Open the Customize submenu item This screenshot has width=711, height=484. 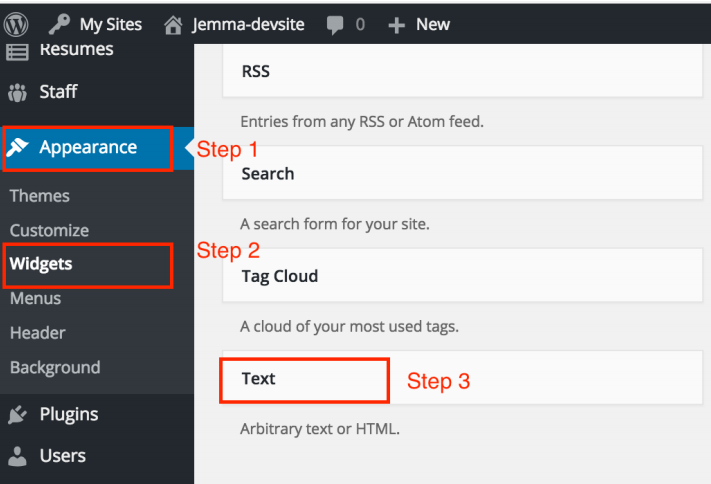49,230
